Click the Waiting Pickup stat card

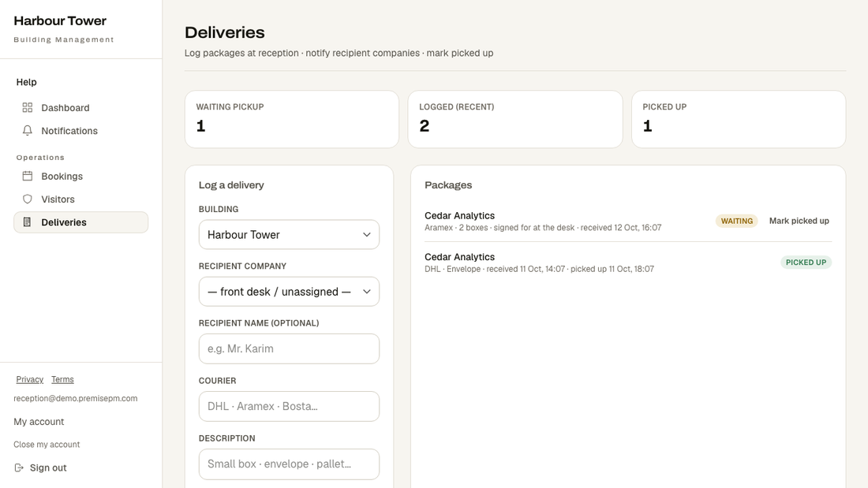point(292,120)
